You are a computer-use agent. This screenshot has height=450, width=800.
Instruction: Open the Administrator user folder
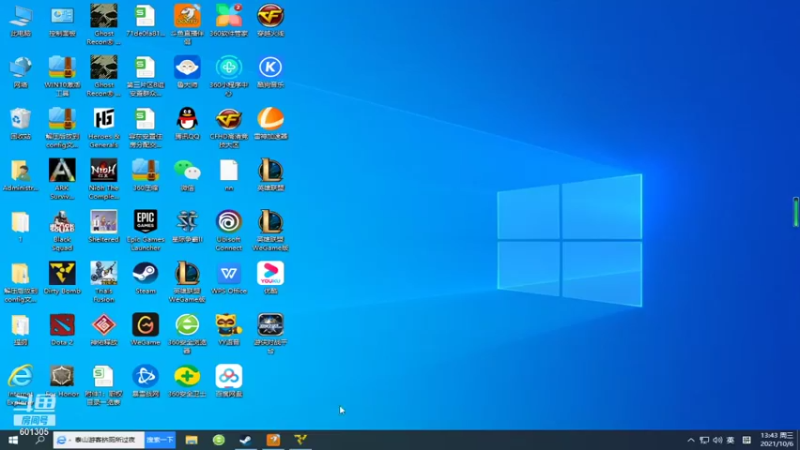[x=20, y=176]
